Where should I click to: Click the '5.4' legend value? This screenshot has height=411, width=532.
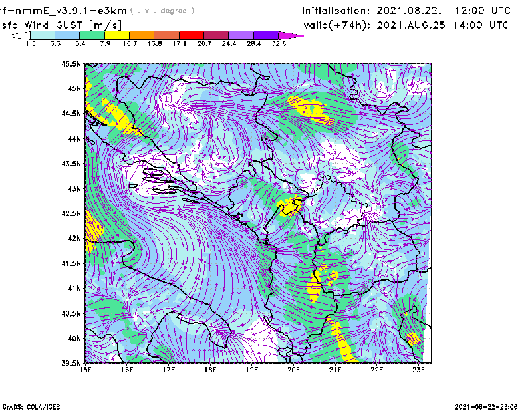[x=80, y=43]
